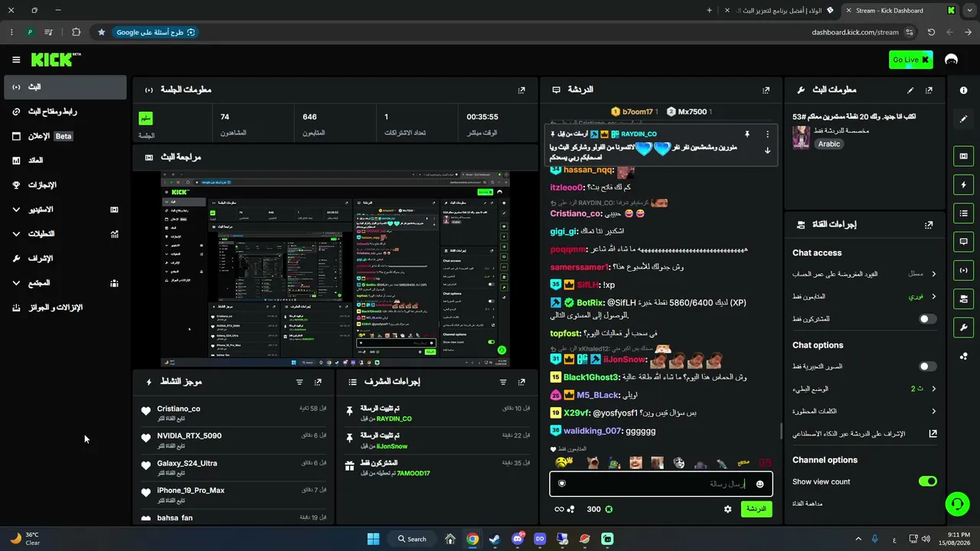Pop out the إجراءات المشرف panel
This screenshot has width=980, height=551.
[x=521, y=382]
